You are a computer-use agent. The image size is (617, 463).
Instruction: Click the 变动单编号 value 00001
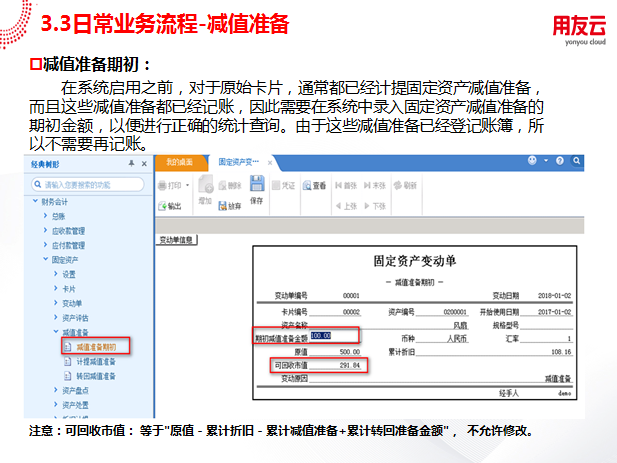(351, 296)
